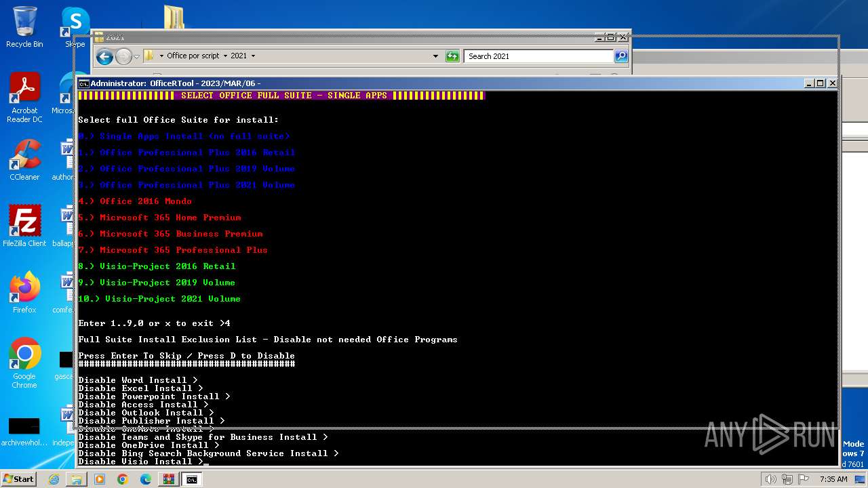Switch to the command prompt taskbar button
868x488 pixels.
point(192,479)
